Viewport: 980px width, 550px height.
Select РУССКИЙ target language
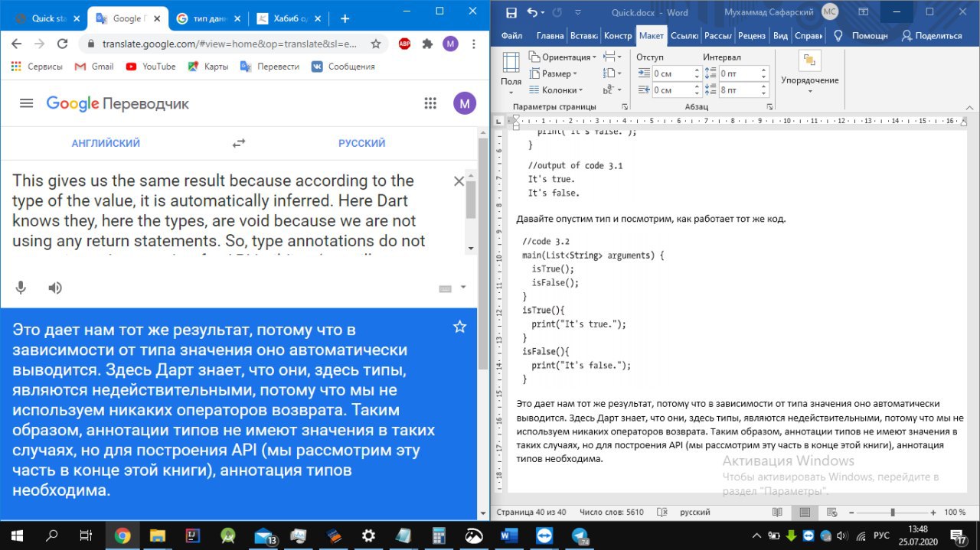[x=362, y=143]
